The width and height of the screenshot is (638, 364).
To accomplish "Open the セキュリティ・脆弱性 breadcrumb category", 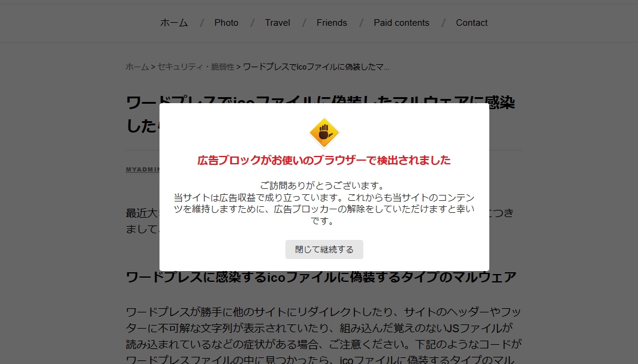I will (195, 67).
